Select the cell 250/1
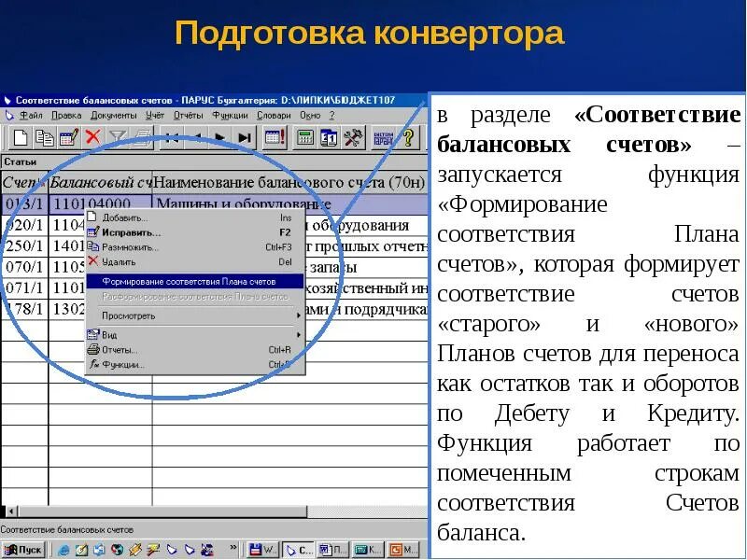This screenshot has width=747, height=560. pos(24,245)
